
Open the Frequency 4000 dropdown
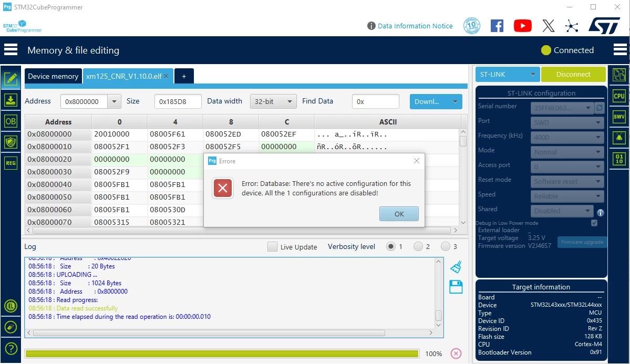[567, 138]
